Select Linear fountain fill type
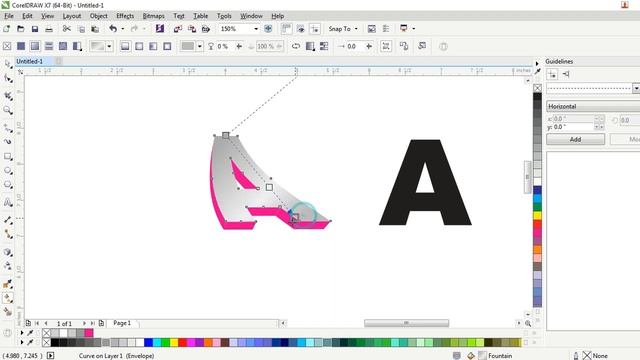Image resolution: width=640 pixels, height=360 pixels. pyautogui.click(x=125, y=46)
